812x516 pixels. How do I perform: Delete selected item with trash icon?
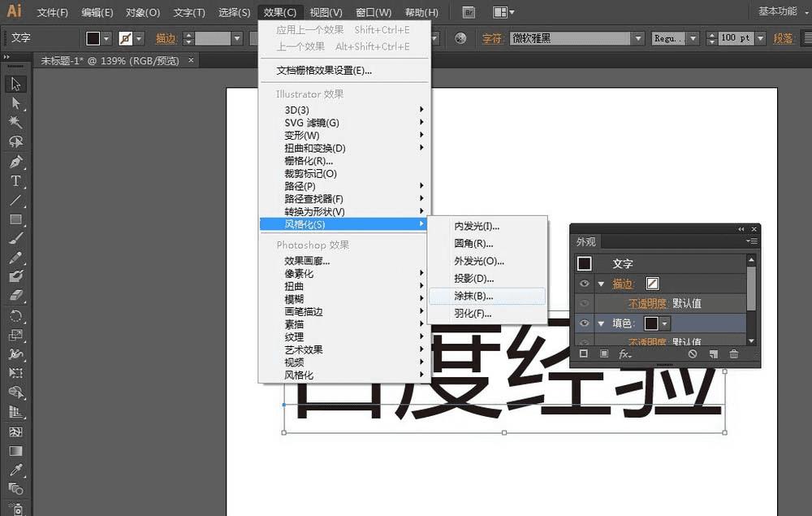[734, 354]
